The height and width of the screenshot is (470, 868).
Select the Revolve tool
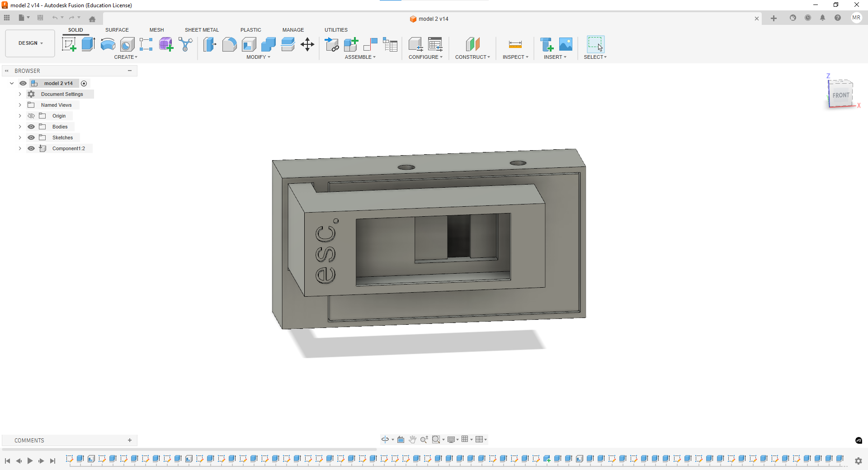pos(108,44)
